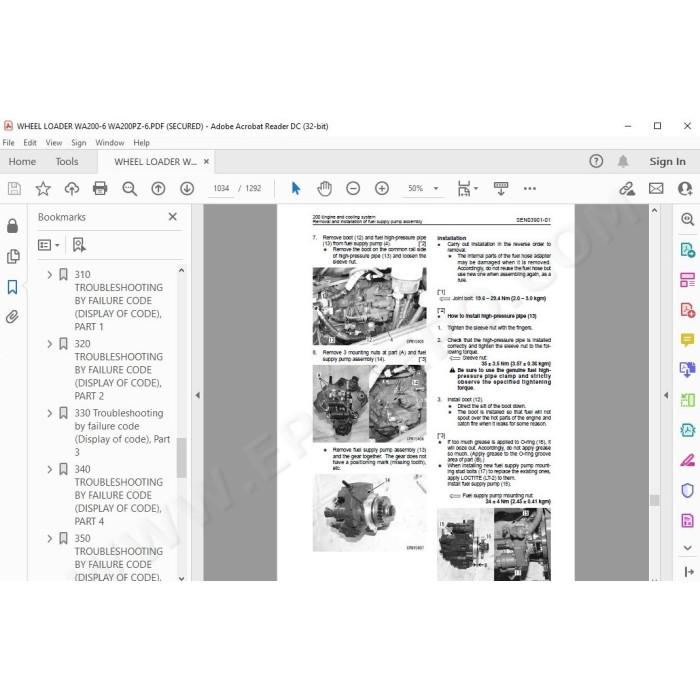Open bookmark 310 TROUBLESHOOTING BY FAILURE CODE
Screen dimensions: 700x700
pos(119,300)
